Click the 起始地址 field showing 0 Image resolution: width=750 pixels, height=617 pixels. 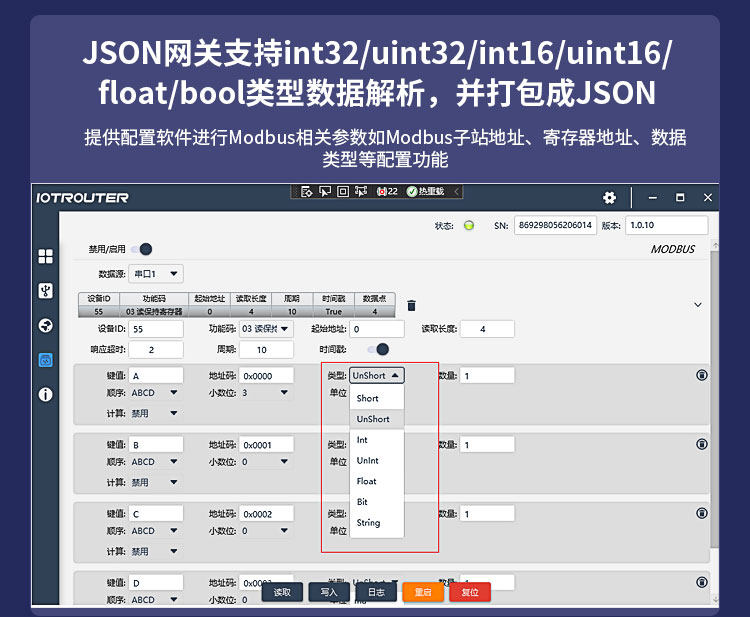[377, 329]
